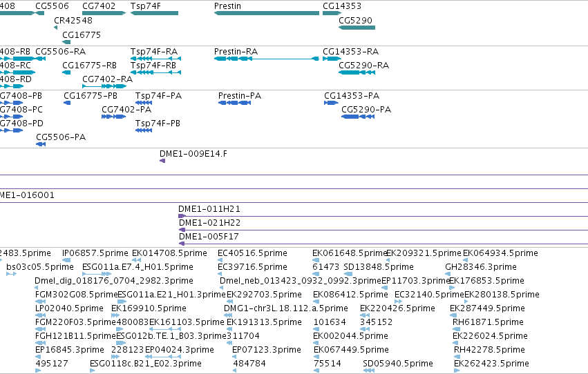
Task: Select protein CG16775-PB label
Action: (91, 95)
